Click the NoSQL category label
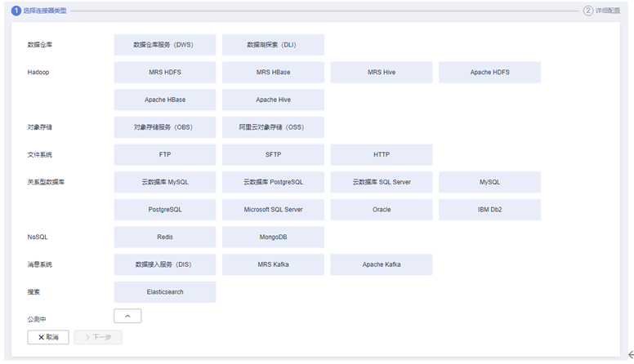 (x=38, y=237)
